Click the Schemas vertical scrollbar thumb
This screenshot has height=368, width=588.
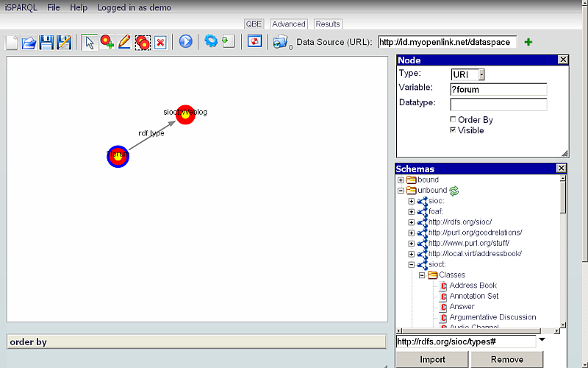click(562, 198)
